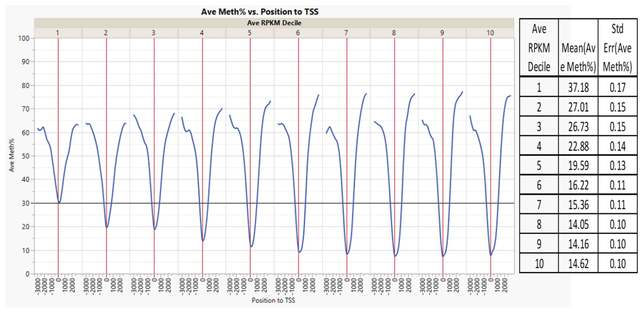Click the chart title 'Ave Meth% vs. Position to TSS'
The height and width of the screenshot is (313, 644).
260,12
